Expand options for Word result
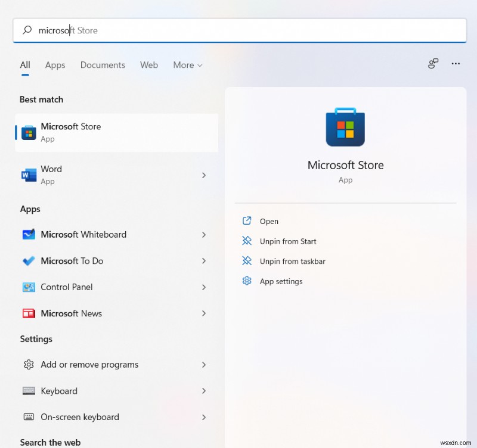Viewport: 477px width, 448px height. [204, 175]
